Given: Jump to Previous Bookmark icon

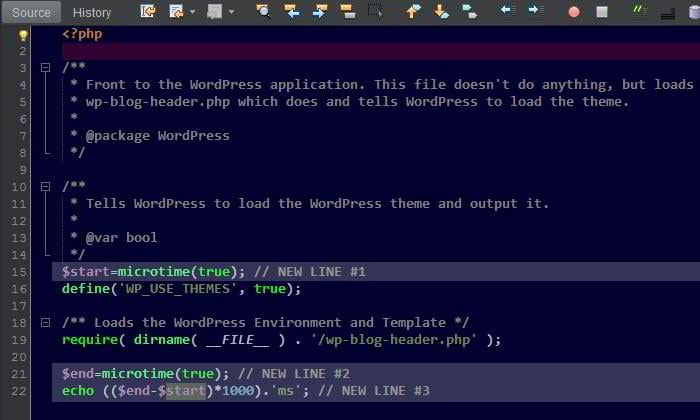Looking at the screenshot, I should [x=413, y=12].
